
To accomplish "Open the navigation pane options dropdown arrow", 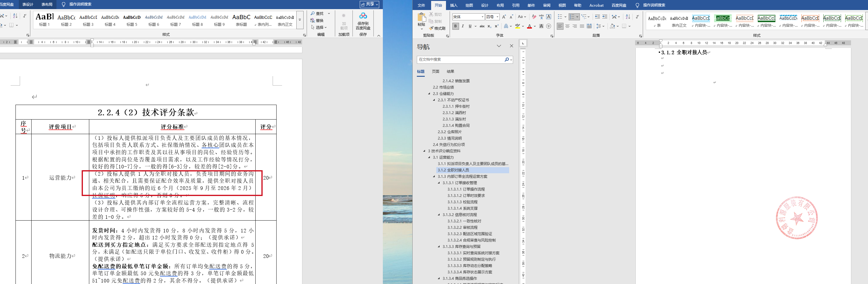I will click(499, 46).
